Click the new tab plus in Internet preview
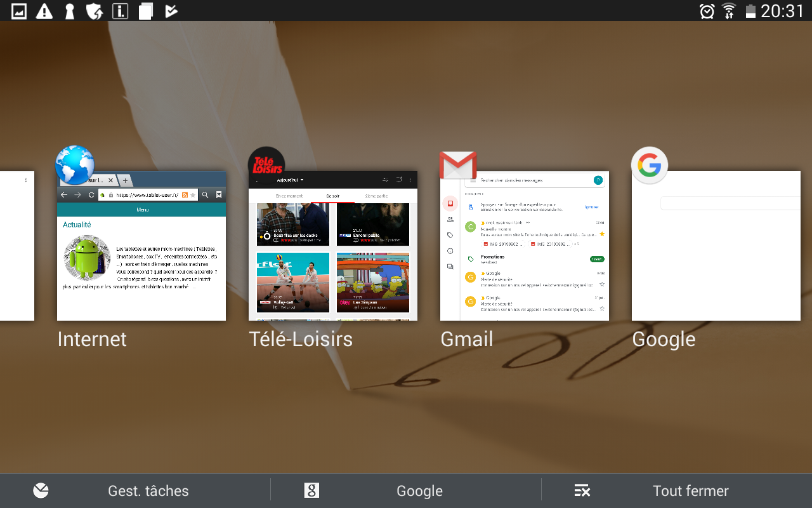 (x=126, y=180)
